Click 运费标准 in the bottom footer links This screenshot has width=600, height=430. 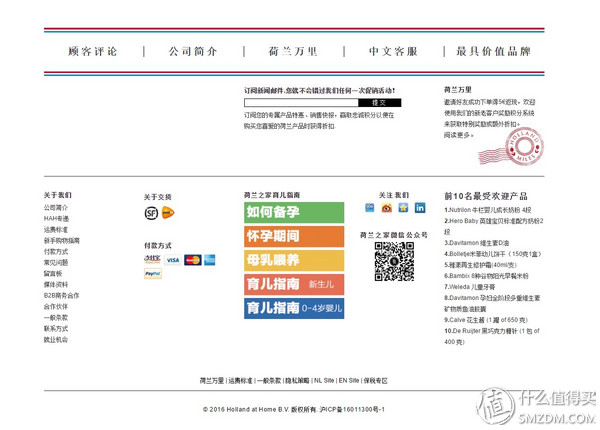pos(240,381)
